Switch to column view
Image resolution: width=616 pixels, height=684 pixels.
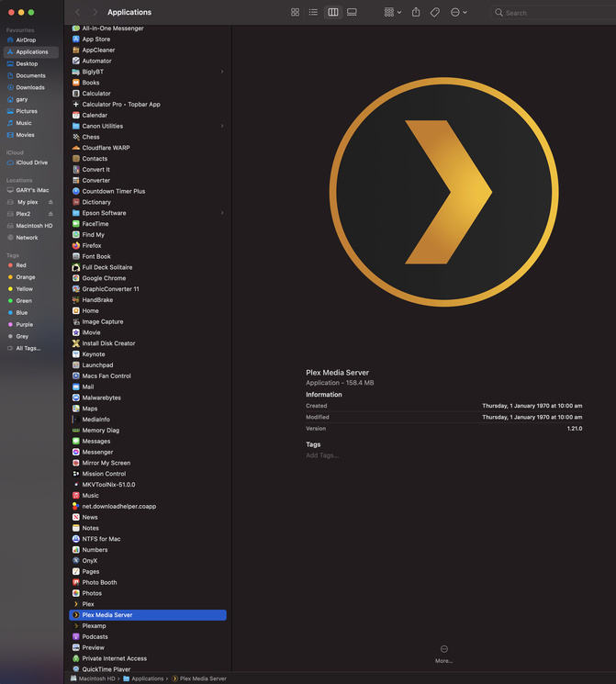(333, 12)
